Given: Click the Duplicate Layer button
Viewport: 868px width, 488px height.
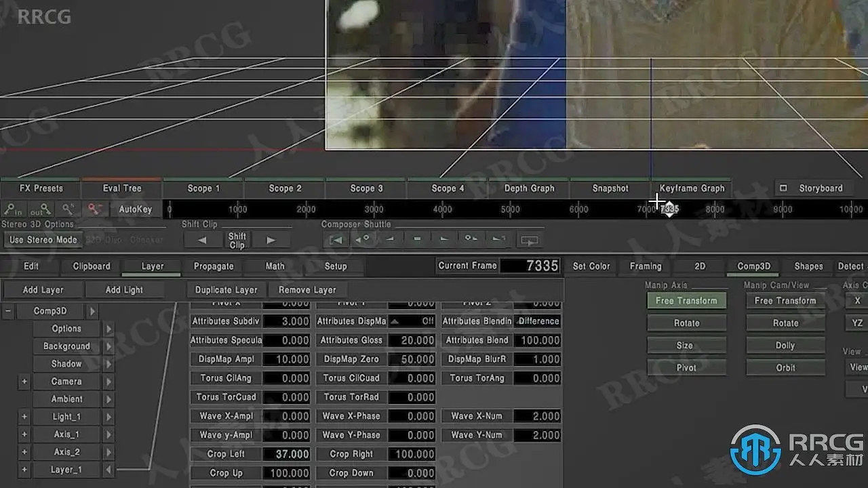Looking at the screenshot, I should click(226, 290).
